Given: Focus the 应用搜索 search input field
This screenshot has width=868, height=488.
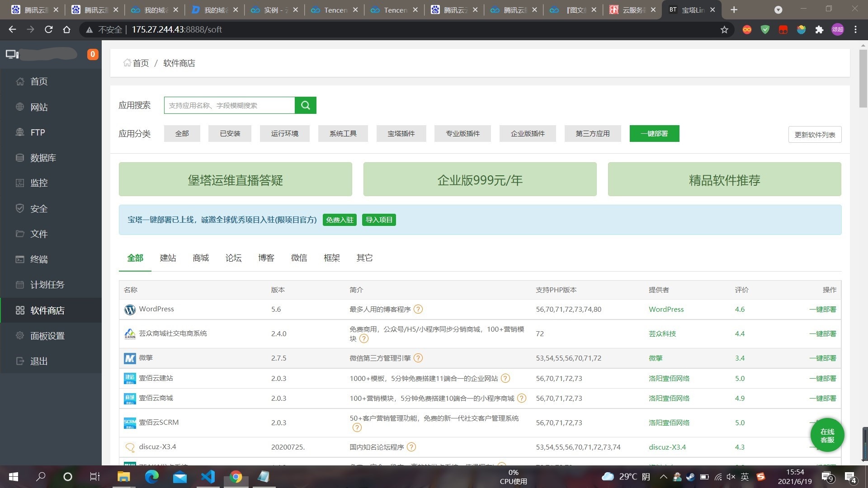Looking at the screenshot, I should coord(229,105).
